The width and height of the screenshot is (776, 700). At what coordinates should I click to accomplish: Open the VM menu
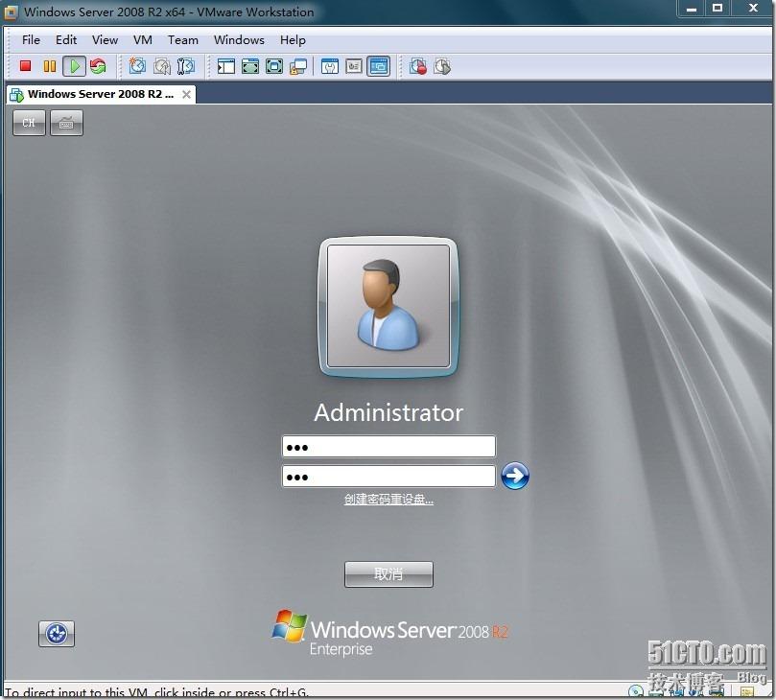tap(143, 40)
